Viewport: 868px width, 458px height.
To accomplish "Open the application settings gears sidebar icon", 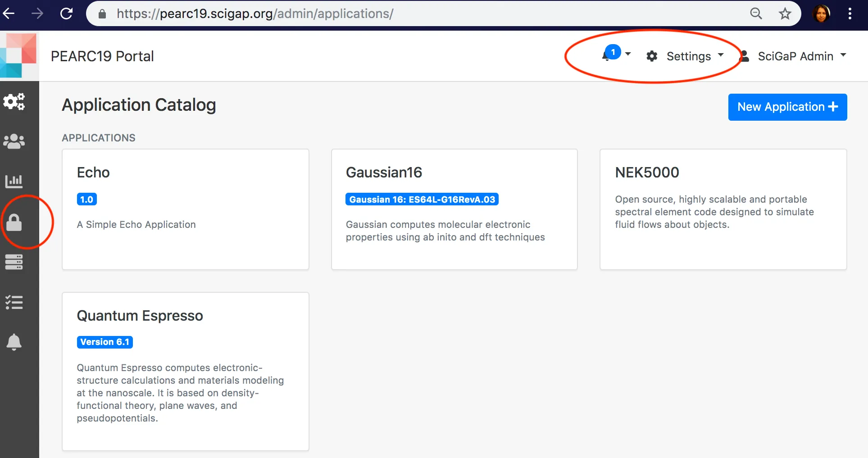I will coord(14,102).
